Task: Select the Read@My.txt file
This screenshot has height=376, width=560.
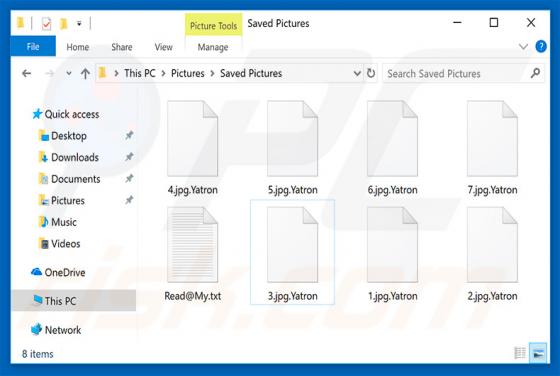Action: coord(192,254)
